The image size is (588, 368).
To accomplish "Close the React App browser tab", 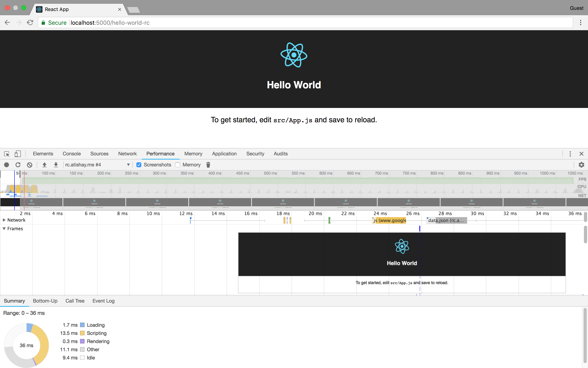I will [x=120, y=9].
